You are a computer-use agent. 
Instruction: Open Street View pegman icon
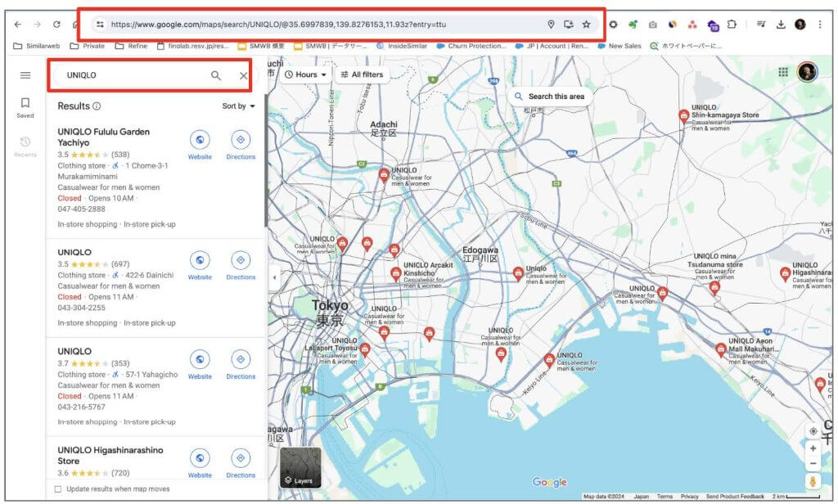(813, 481)
